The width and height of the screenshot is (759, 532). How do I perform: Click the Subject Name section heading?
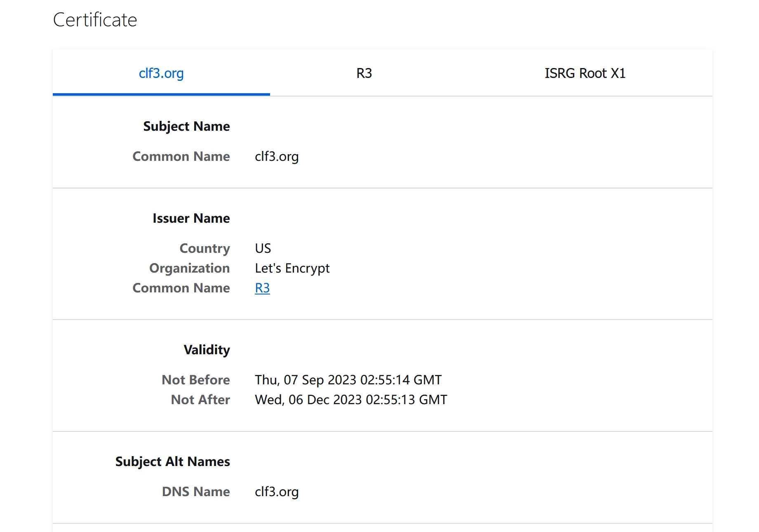click(186, 126)
